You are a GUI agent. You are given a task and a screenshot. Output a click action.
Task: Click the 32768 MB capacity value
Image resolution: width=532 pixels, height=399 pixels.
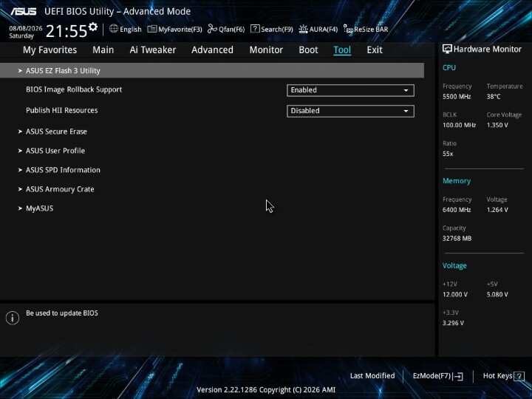point(457,239)
